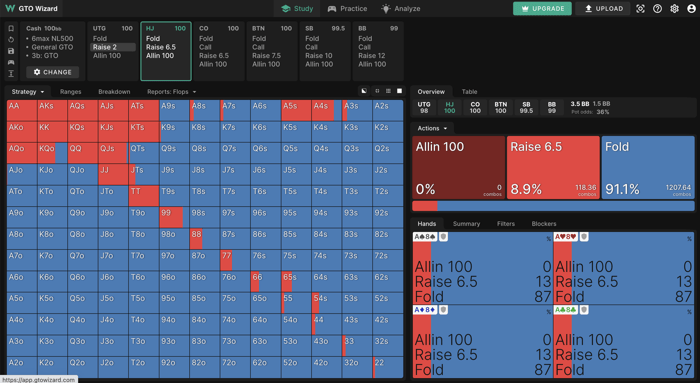The image size is (700, 383).
Task: Click the blue Fold action tile
Action: coord(648,167)
